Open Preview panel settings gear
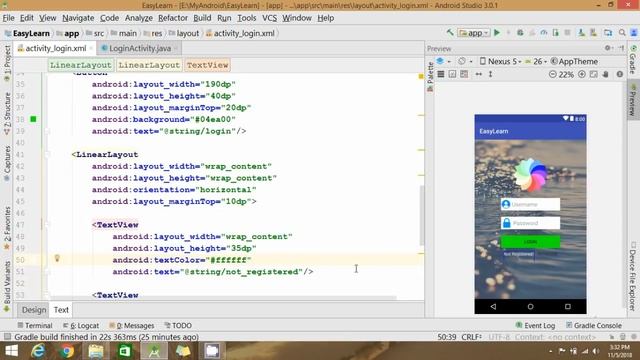This screenshot has height=360, width=640. 608,48
